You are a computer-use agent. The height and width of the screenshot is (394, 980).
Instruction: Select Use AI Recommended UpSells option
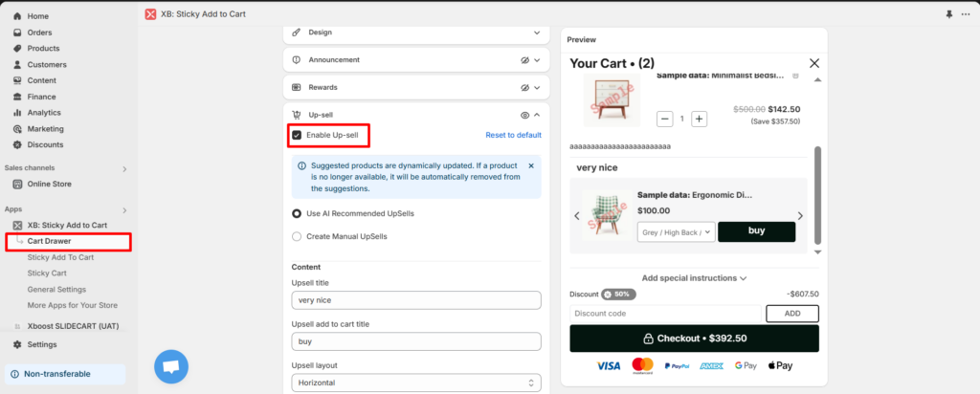[297, 213]
